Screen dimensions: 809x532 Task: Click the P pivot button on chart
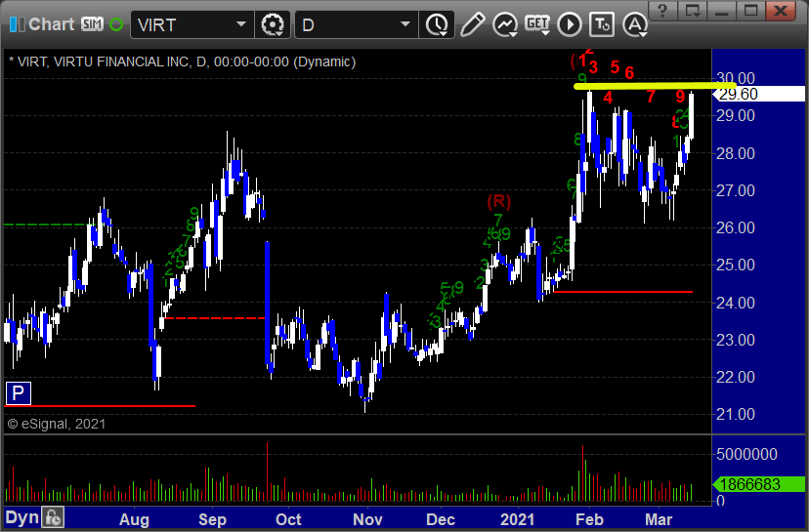(x=18, y=393)
